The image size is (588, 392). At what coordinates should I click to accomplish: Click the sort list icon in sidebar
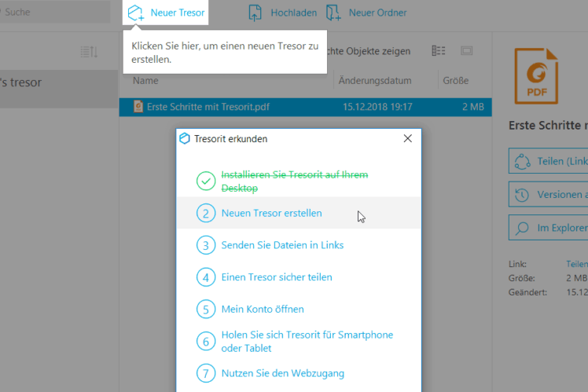click(x=89, y=52)
